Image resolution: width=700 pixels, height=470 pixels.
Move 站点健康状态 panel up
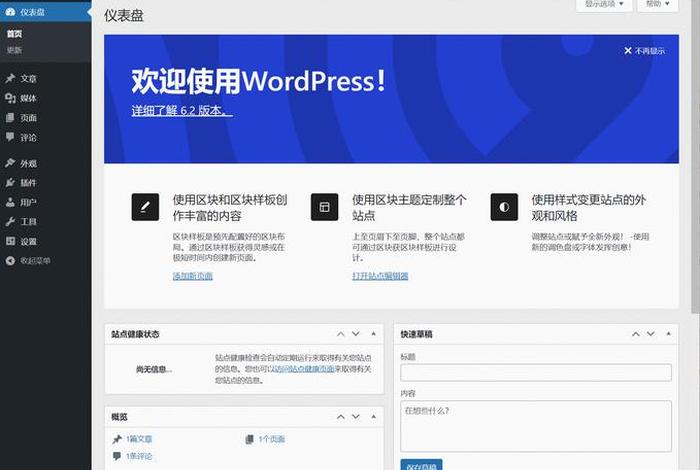coord(341,334)
